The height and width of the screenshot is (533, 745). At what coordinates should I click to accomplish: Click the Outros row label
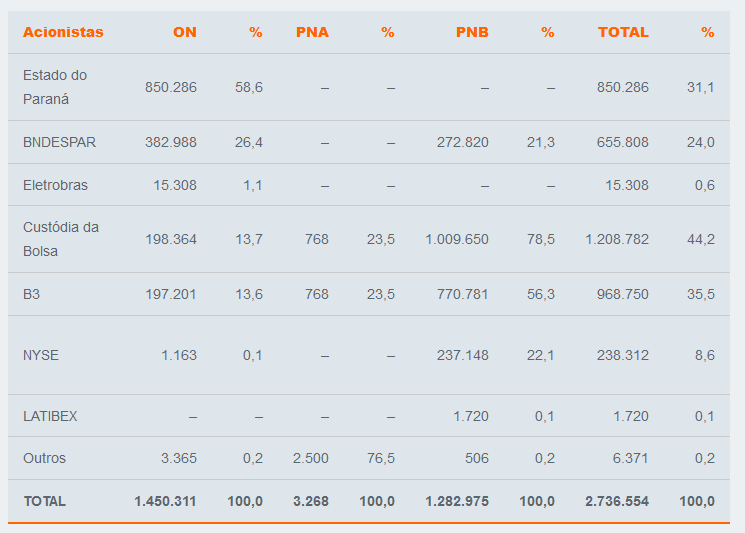44,458
